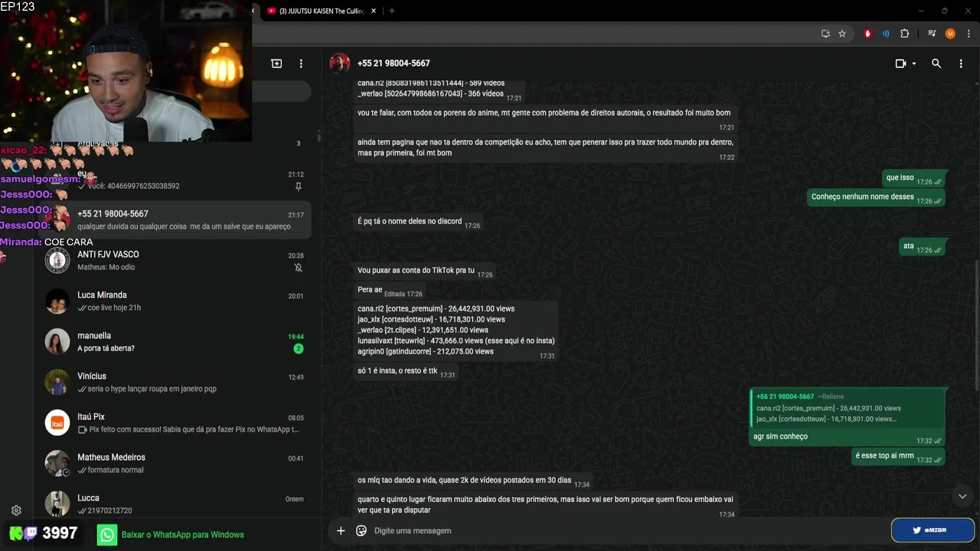Viewport: 980px width, 551px height.
Task: Click the Twitch logo in stream overlay
Action: click(x=31, y=533)
